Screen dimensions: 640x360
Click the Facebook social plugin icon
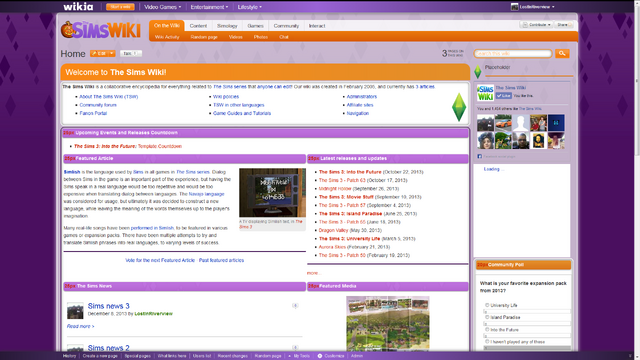480,156
